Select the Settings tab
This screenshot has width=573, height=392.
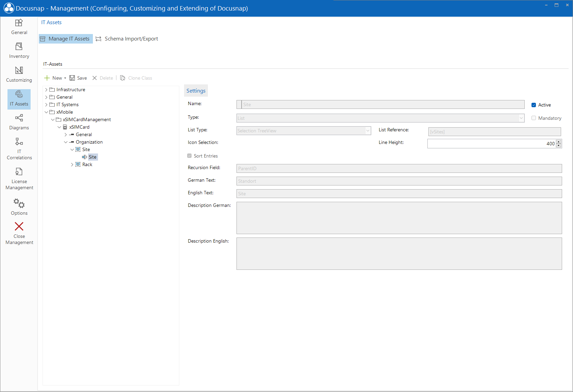(196, 91)
